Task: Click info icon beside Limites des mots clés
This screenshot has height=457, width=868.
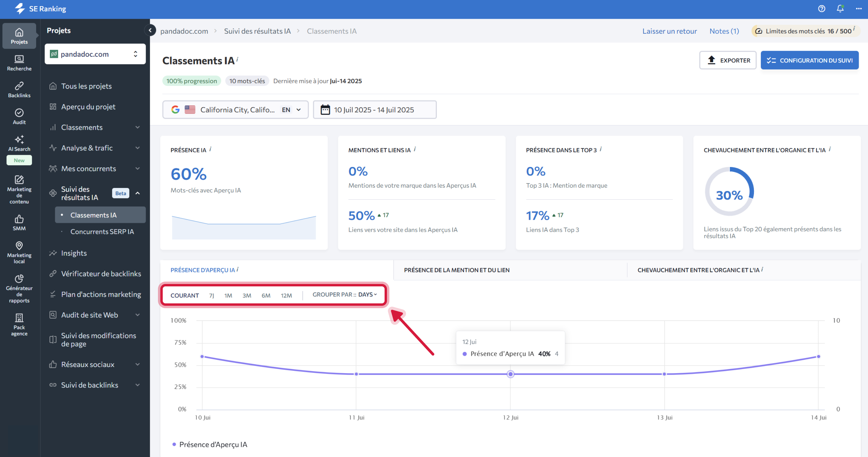Action: click(x=854, y=29)
